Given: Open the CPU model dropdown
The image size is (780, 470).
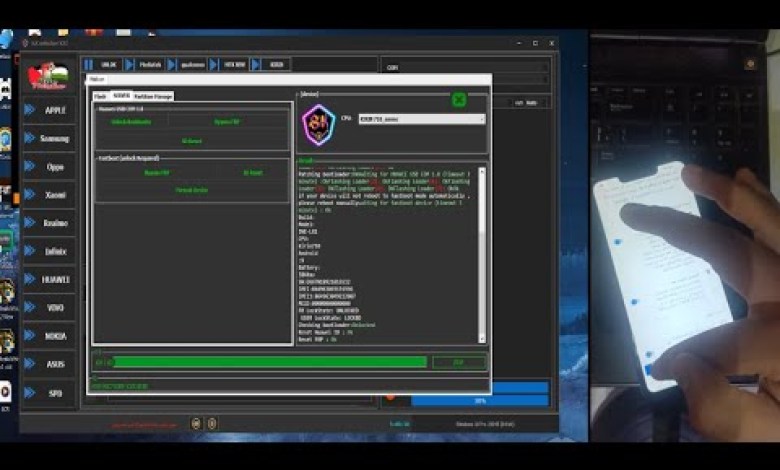Looking at the screenshot, I should tap(421, 118).
